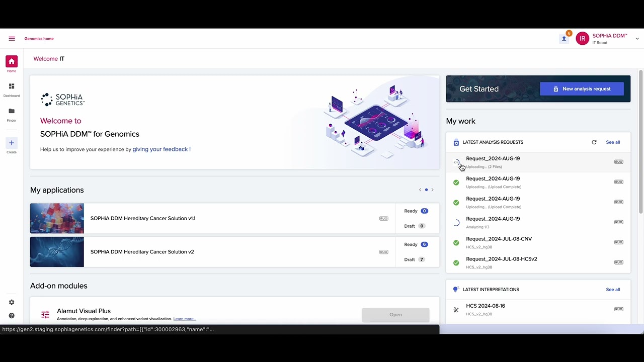Select the applications carousel page dot
The image size is (644, 362).
[426, 190]
